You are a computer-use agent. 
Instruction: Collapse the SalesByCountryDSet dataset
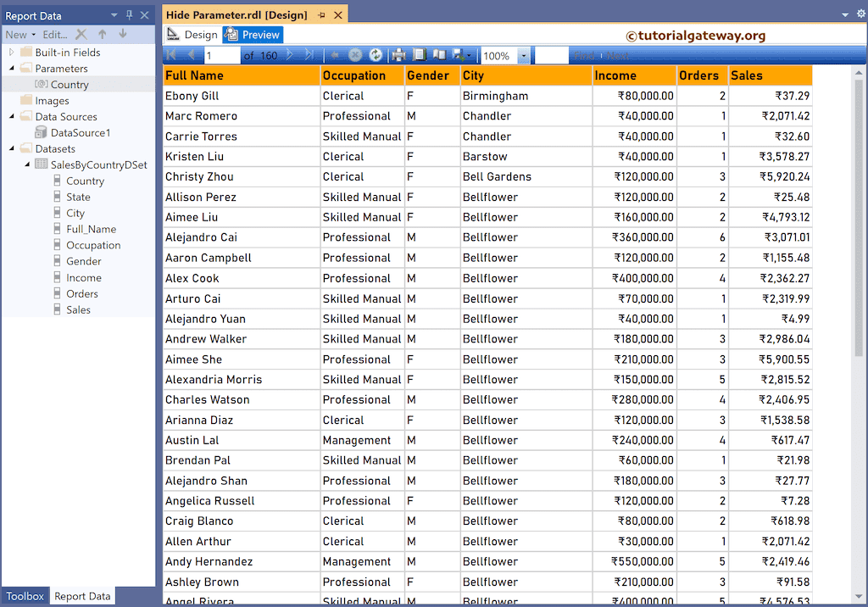(25, 164)
